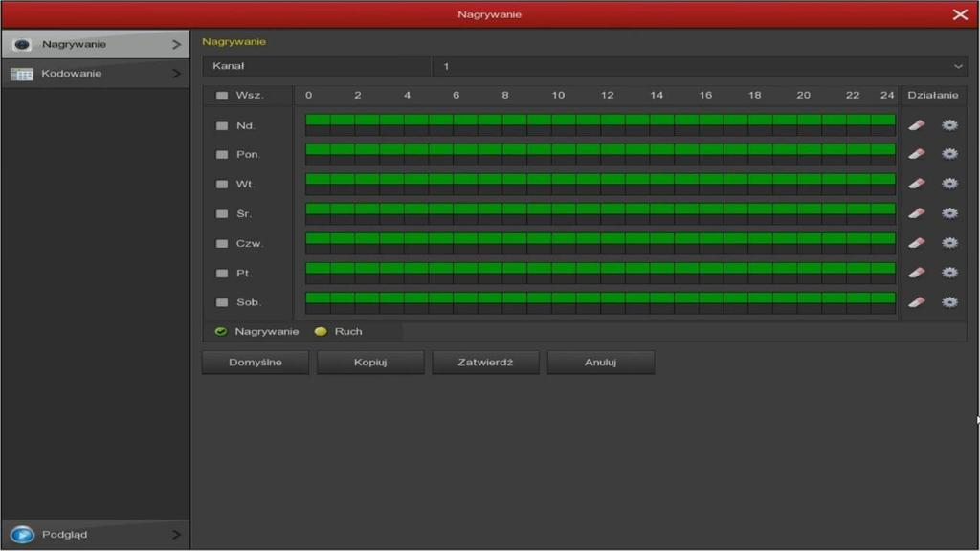Screen dimensions: 980x551
Task: Open gear settings for Nd. schedule
Action: 949,125
